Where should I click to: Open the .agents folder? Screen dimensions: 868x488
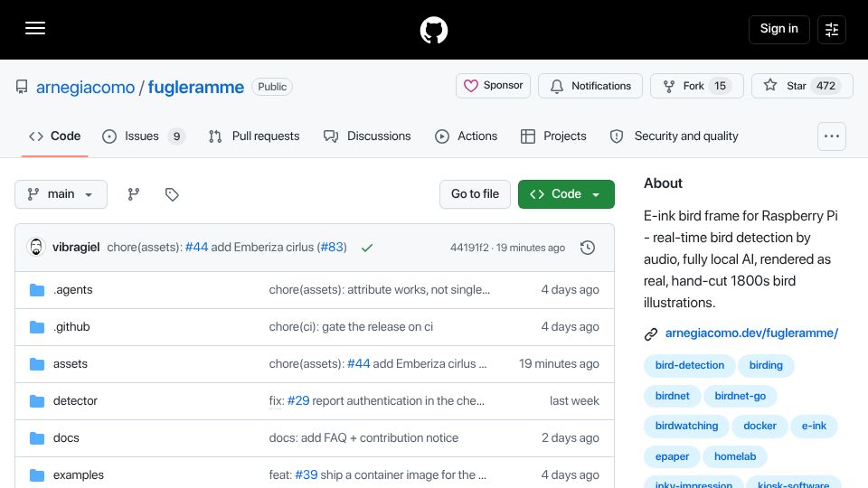tap(73, 290)
